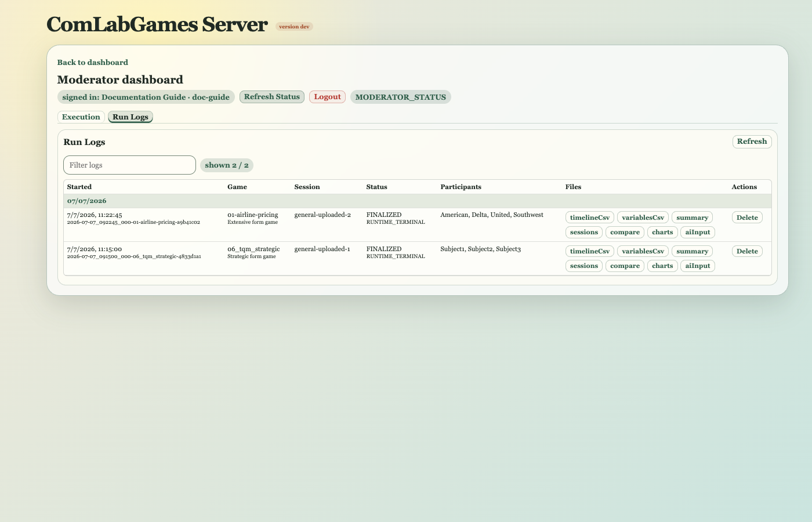The height and width of the screenshot is (522, 812).
Task: Click the Refresh Status button
Action: tap(272, 97)
